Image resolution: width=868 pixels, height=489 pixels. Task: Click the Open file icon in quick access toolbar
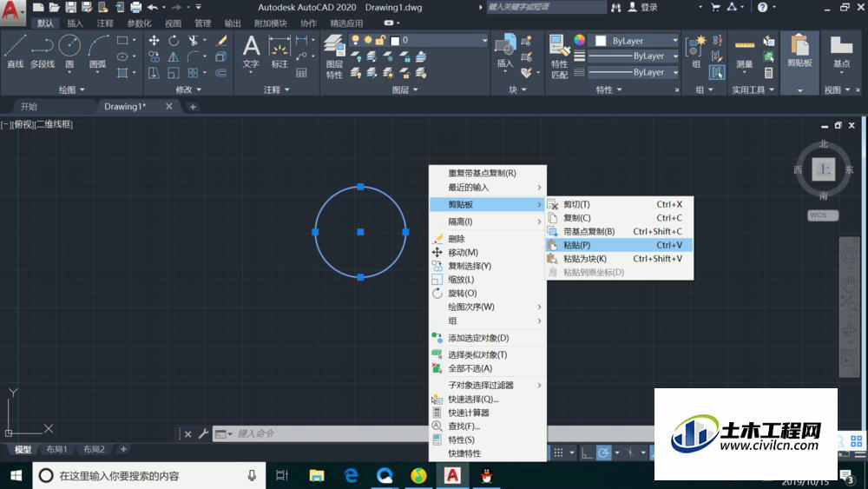[54, 7]
